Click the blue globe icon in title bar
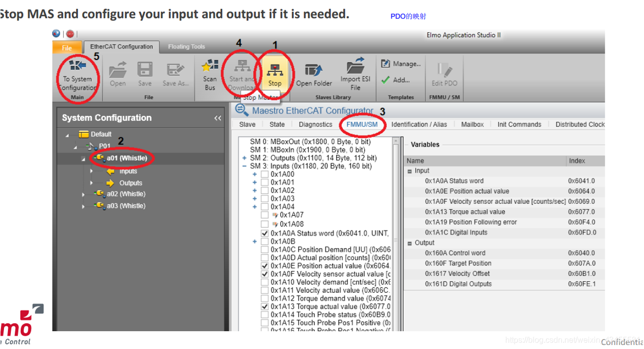644x349 pixels. [56, 34]
